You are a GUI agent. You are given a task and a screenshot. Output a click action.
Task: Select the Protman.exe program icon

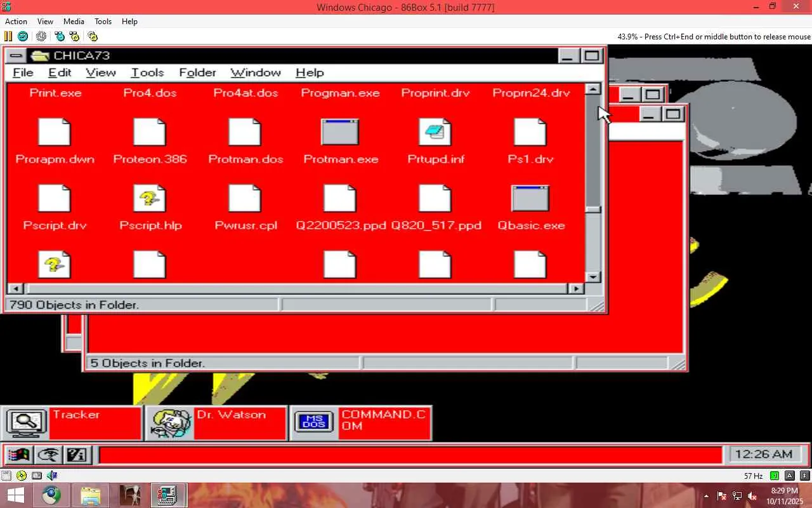tap(340, 132)
